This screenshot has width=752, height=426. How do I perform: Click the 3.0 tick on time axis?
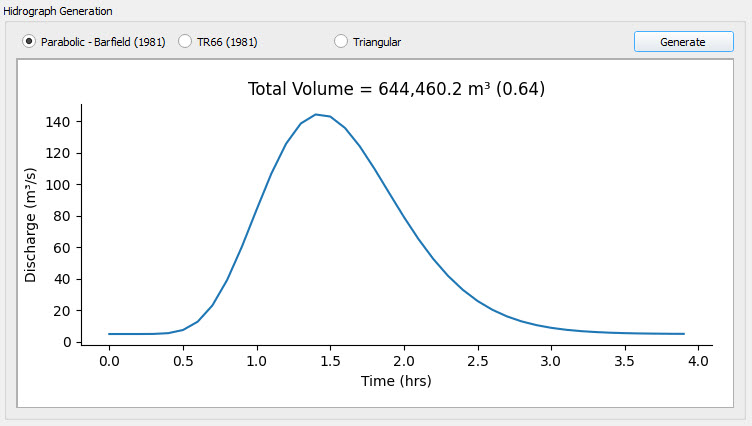tap(551, 360)
